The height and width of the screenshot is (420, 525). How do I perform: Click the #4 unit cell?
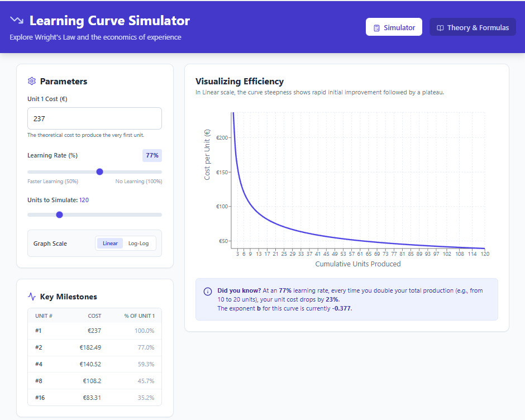(39, 364)
